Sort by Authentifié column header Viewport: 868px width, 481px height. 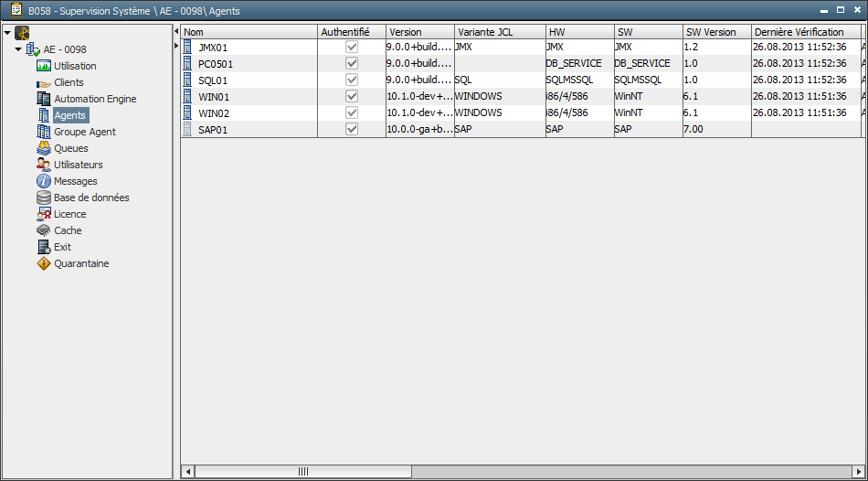(x=352, y=32)
